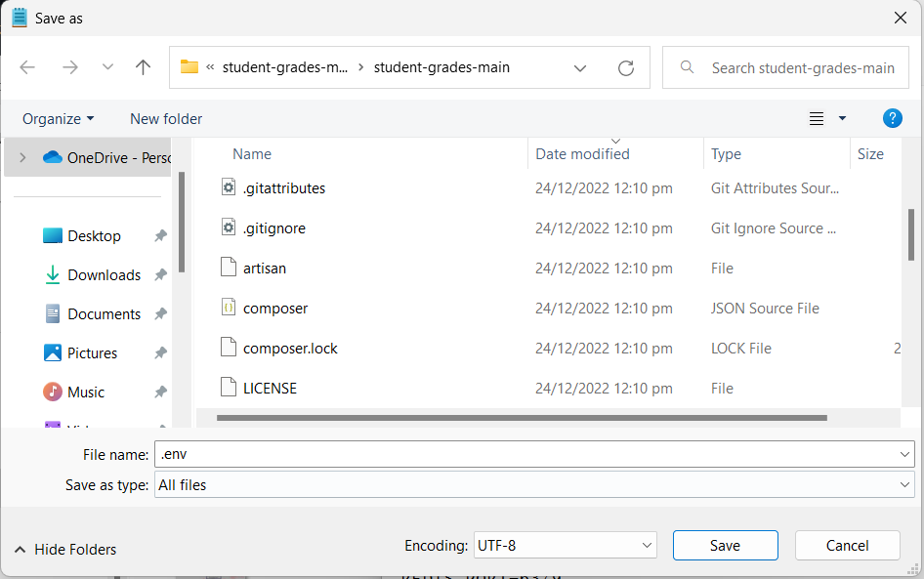
Task: Sort by Type column header
Action: (x=726, y=154)
